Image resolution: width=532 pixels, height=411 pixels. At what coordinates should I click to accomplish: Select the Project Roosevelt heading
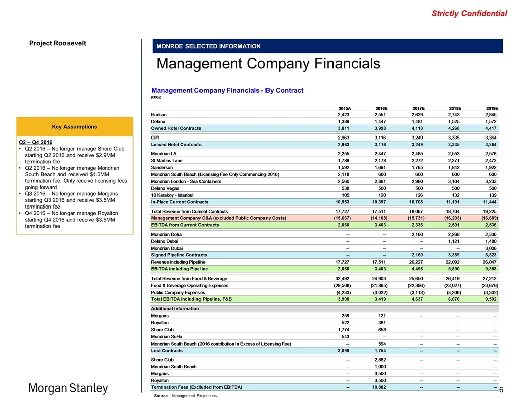(x=57, y=43)
